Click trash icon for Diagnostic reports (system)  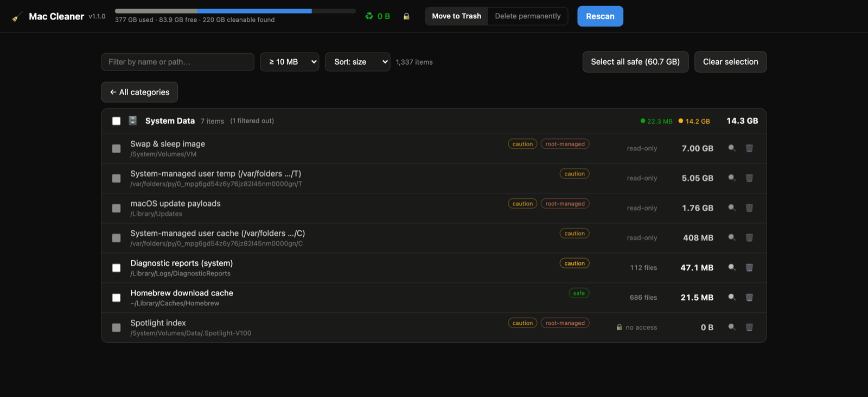point(749,268)
